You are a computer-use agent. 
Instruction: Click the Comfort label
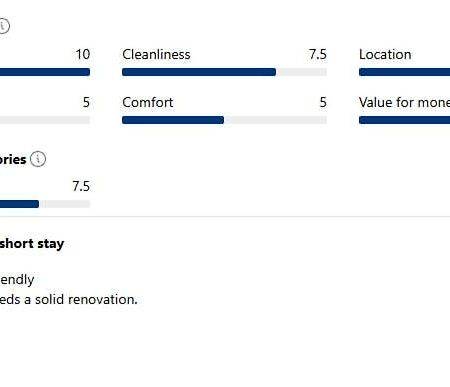click(148, 102)
